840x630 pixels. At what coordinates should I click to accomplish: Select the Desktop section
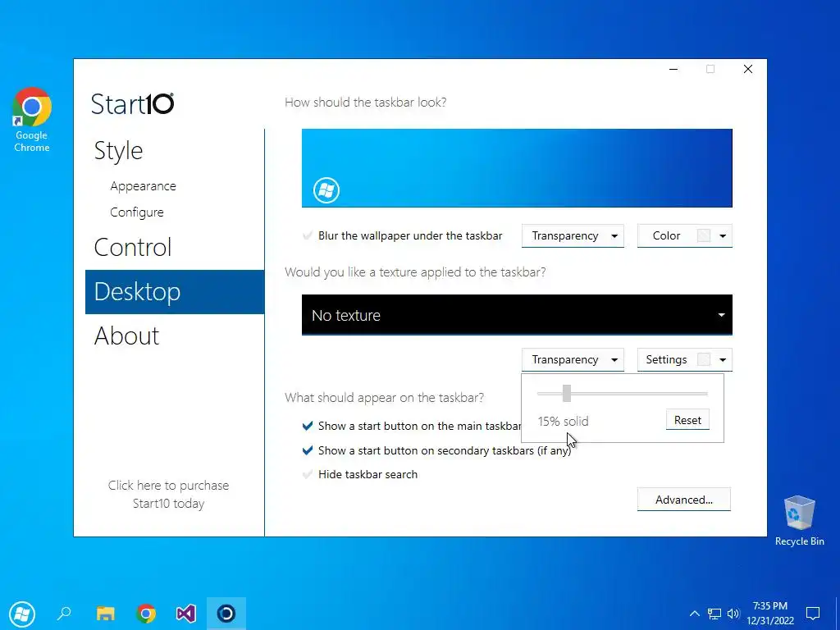(x=175, y=291)
